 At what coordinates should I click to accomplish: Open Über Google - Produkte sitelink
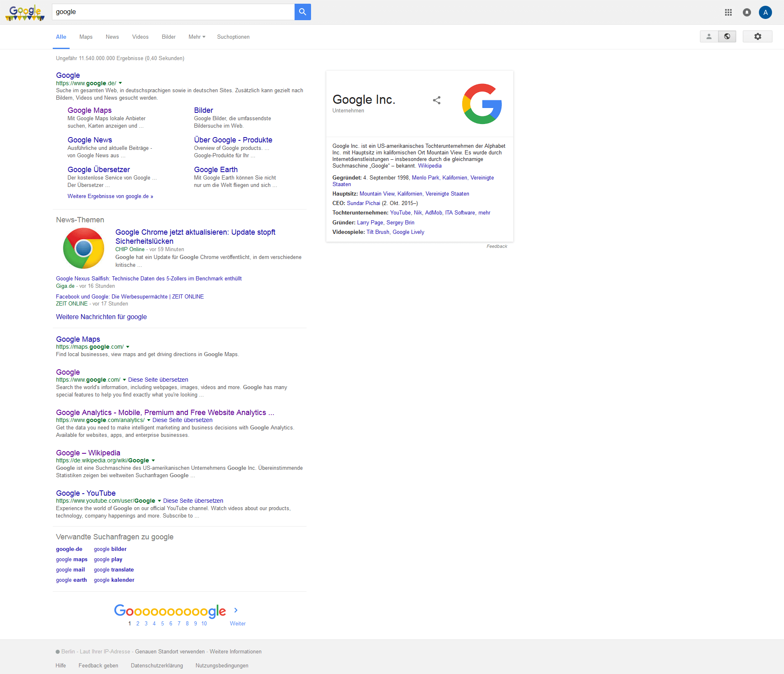(x=233, y=140)
